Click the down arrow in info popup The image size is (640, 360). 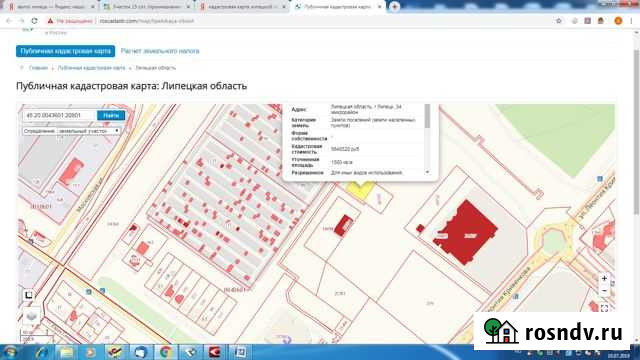click(x=427, y=172)
